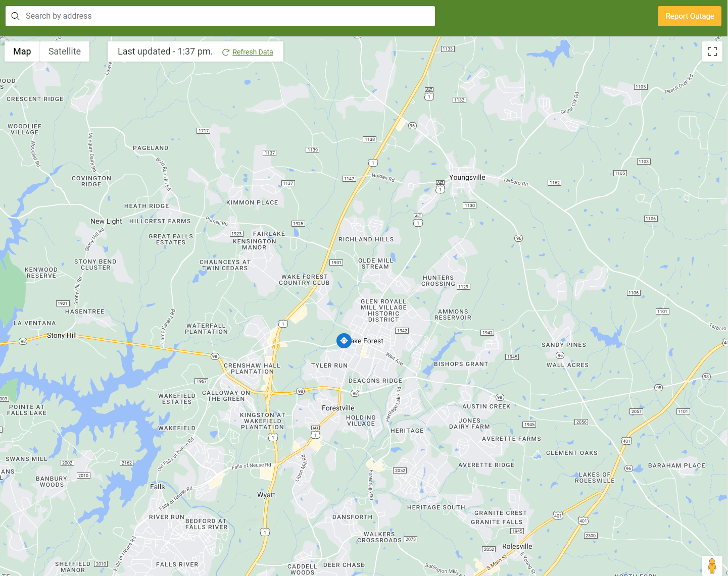Click the LA VENTANA label
This screenshot has width=728, height=576.
pyautogui.click(x=34, y=323)
